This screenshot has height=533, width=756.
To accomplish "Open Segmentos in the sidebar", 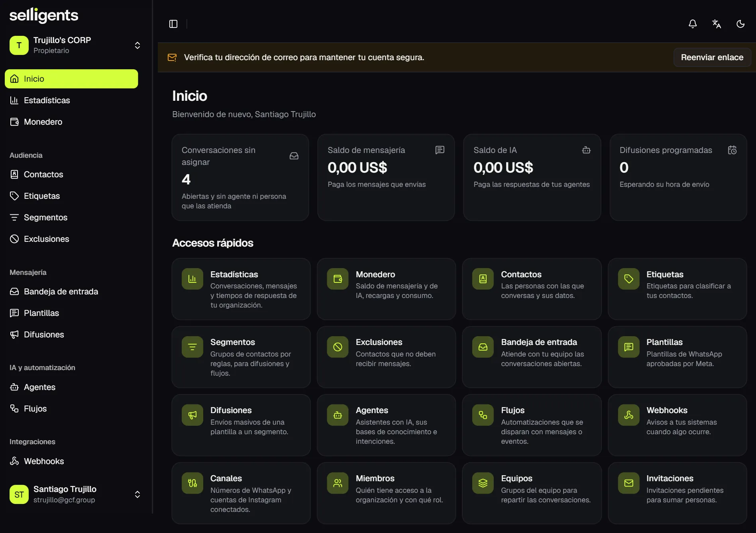I will [x=71, y=218].
